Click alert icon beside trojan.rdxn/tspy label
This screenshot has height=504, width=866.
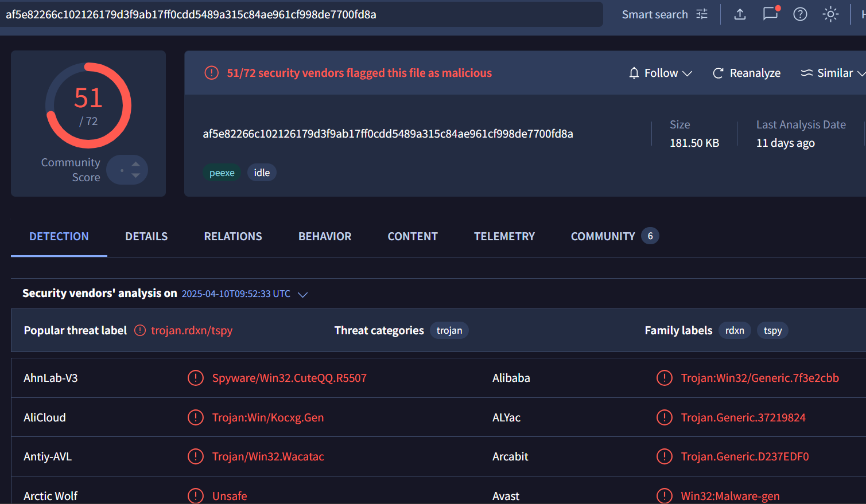tap(140, 330)
